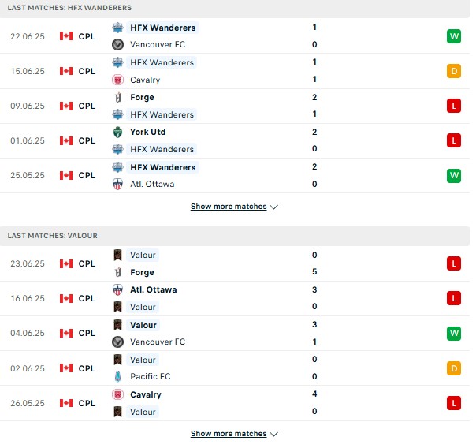This screenshot has height=448, width=476.
Task: Click the green W badge for the 22.06.25 match
Action: pos(454,36)
